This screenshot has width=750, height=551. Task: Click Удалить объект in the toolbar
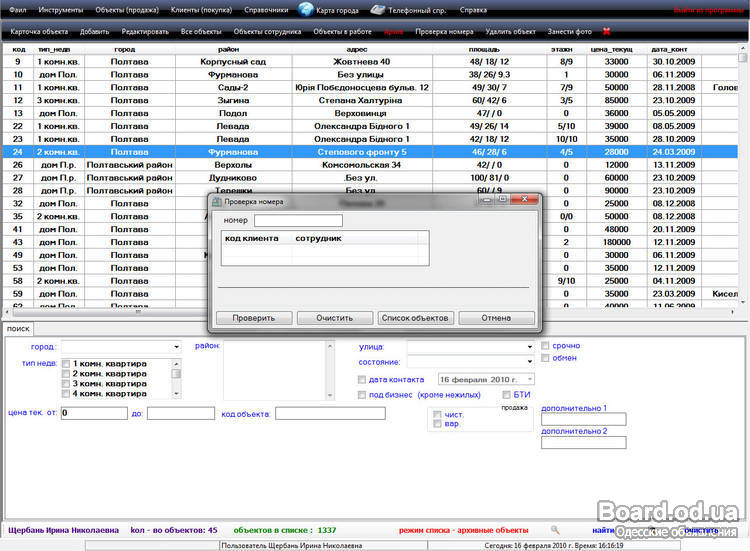[510, 32]
